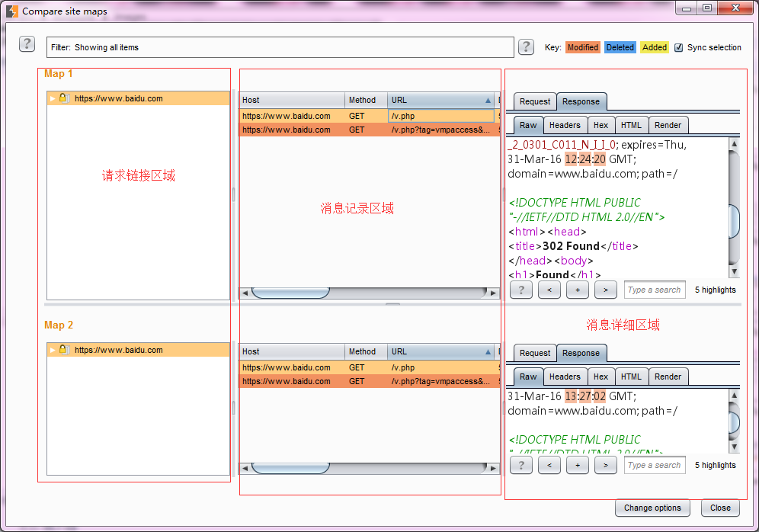Click lock icon of Map 2 baidu.com node

64,350
